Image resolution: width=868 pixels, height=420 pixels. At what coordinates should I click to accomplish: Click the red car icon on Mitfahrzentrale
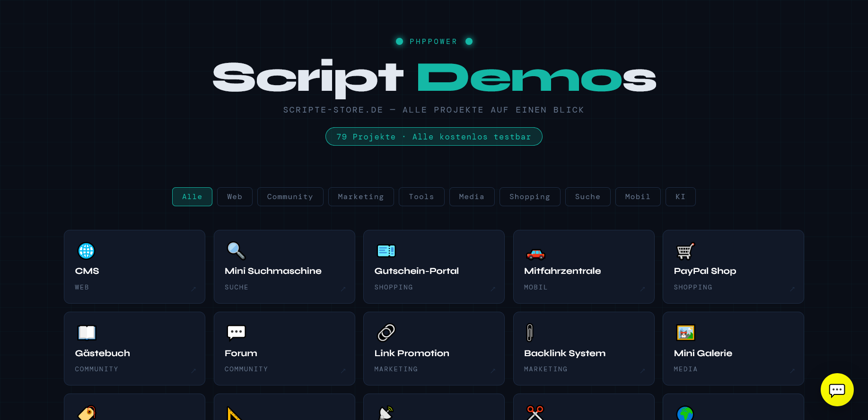click(x=535, y=254)
